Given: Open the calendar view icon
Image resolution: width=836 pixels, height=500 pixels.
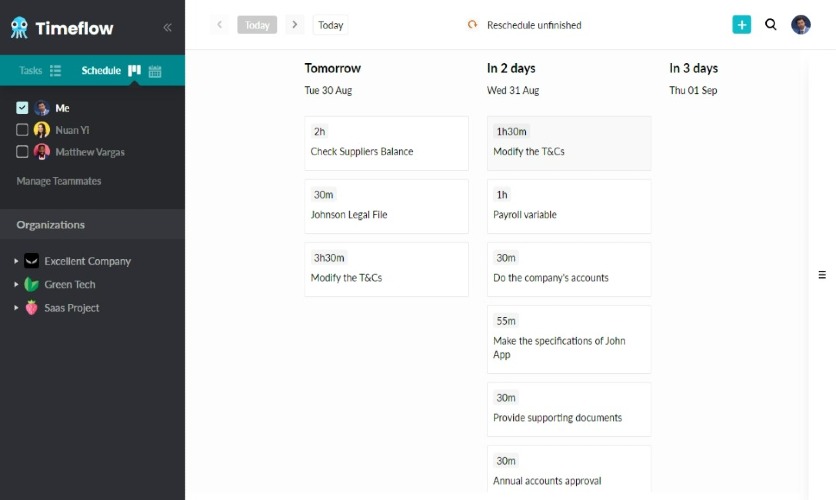Looking at the screenshot, I should [x=155, y=71].
